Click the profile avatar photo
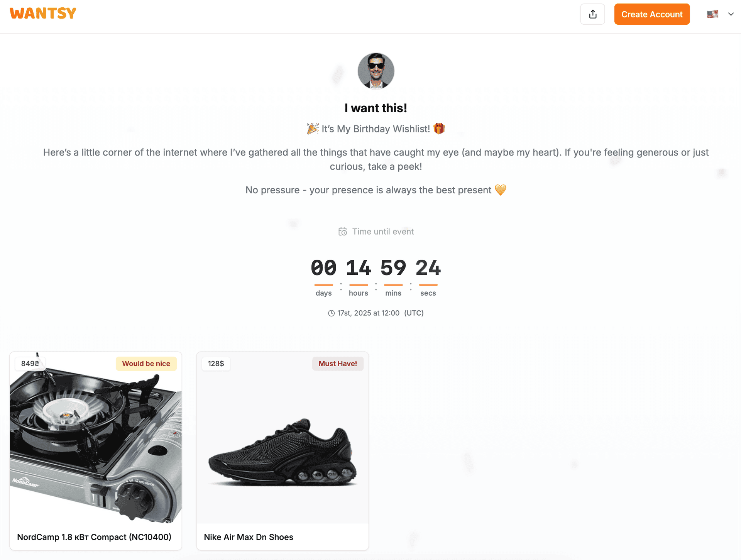Screen dimensions: 741x560 pyautogui.click(x=376, y=71)
